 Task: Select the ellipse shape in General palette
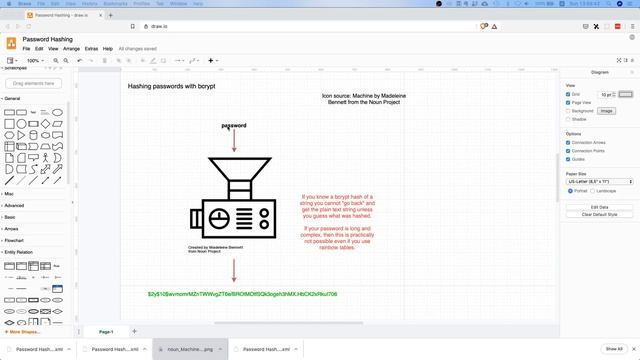[57, 112]
